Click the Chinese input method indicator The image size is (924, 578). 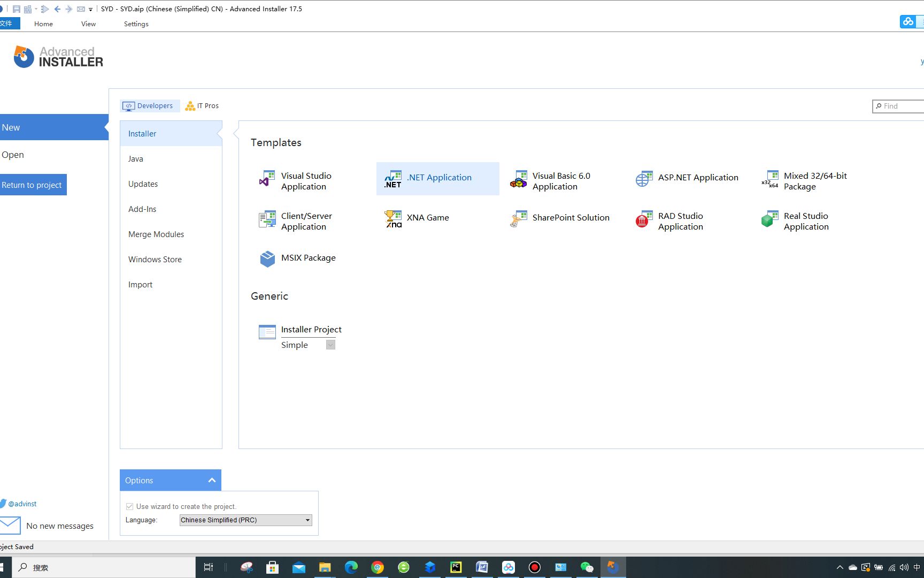[917, 567]
